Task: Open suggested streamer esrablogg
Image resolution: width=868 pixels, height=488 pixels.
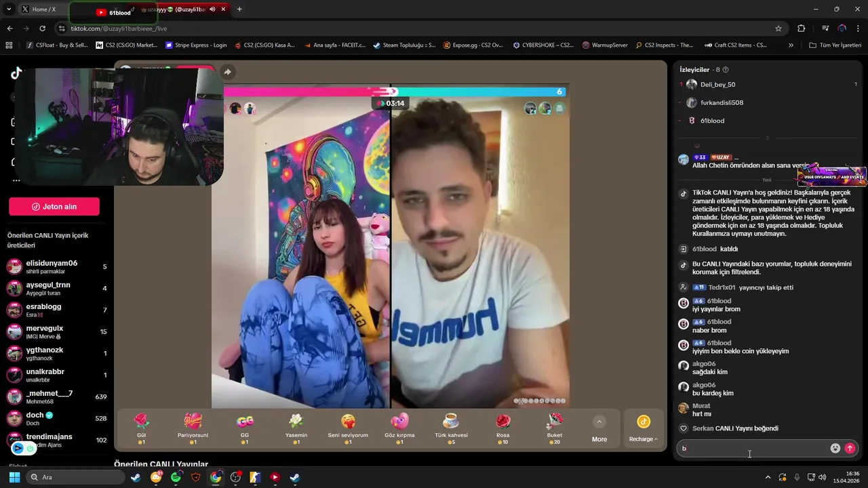Action: pos(57,310)
